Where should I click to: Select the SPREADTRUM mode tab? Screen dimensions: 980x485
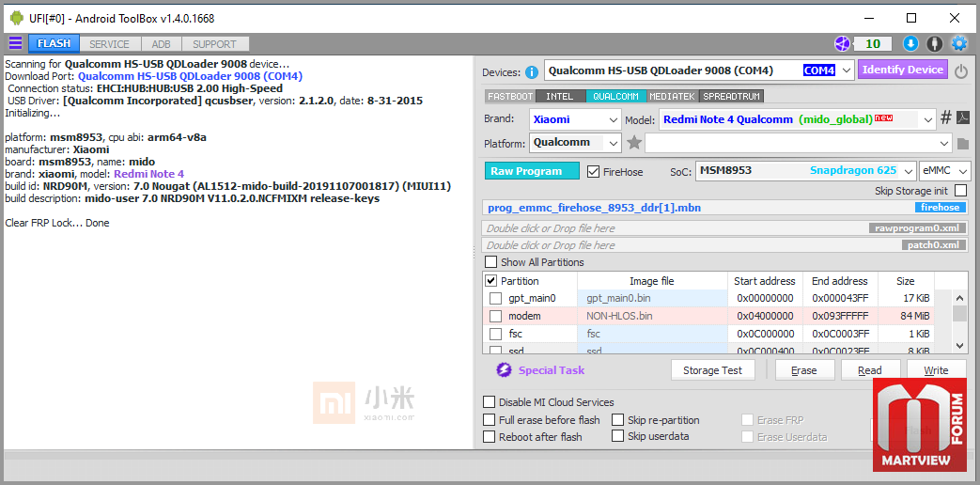731,96
